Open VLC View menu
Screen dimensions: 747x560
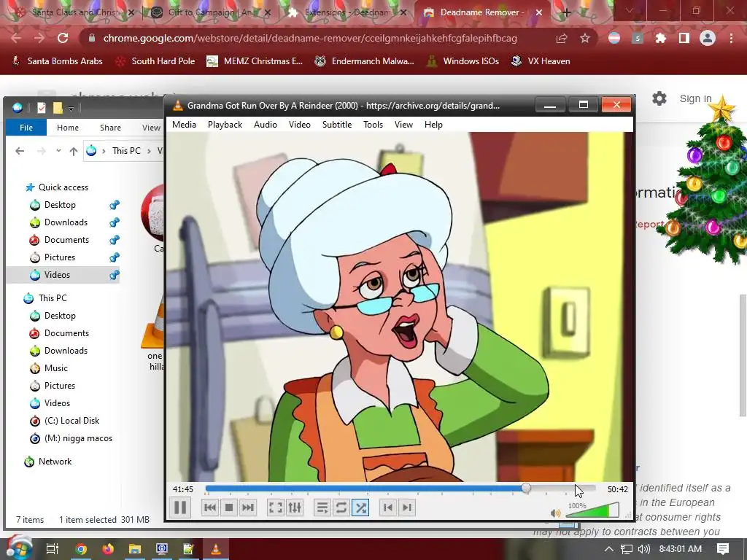point(403,124)
